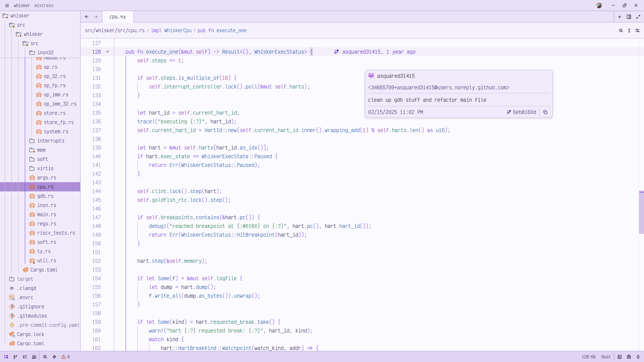644x362 pixels.
Task: Open Cargo.lock file
Action: click(x=40, y=334)
